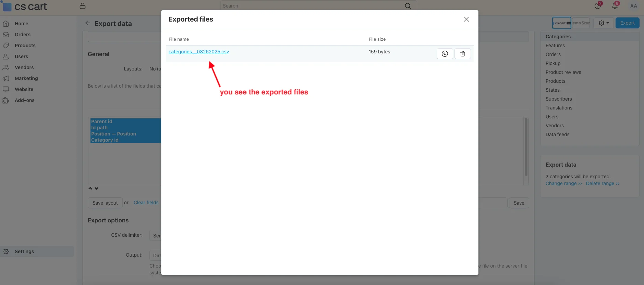Click the Delete range link

pos(603,184)
